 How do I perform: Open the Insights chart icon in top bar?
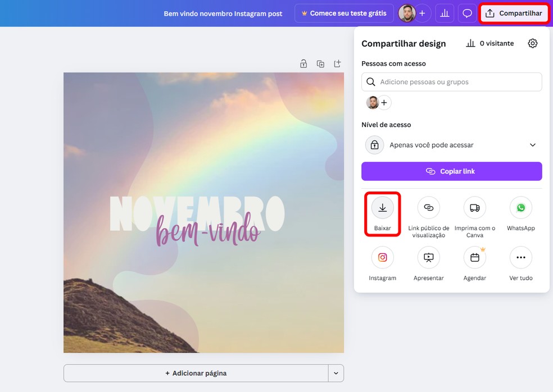coord(445,12)
